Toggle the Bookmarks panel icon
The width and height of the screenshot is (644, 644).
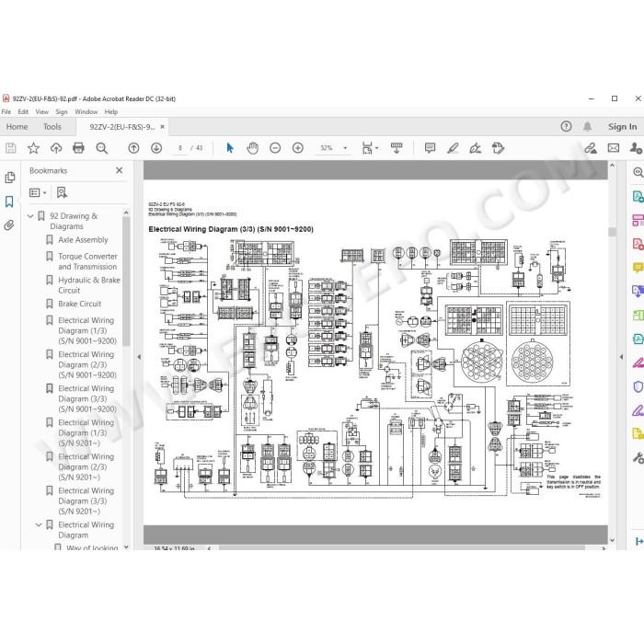coord(9,201)
